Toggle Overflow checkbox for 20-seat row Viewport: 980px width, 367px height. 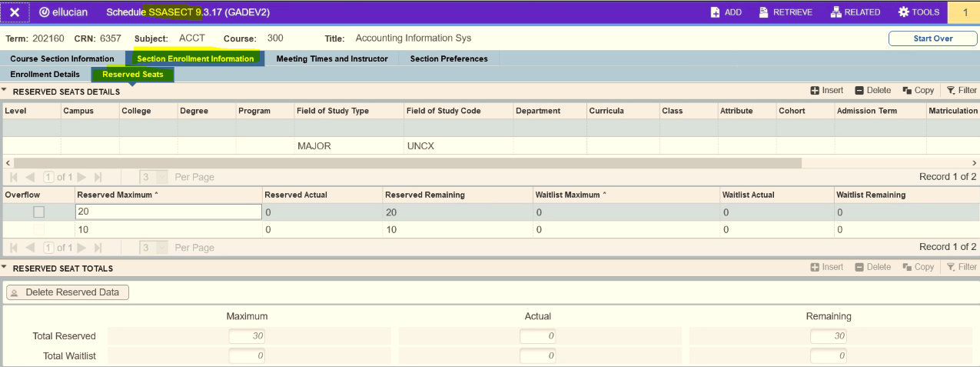click(38, 212)
